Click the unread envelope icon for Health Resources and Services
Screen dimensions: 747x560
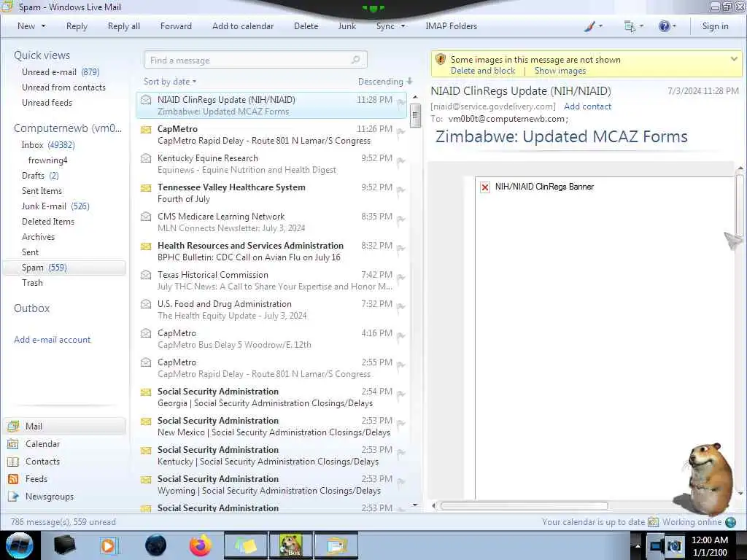[x=146, y=246]
